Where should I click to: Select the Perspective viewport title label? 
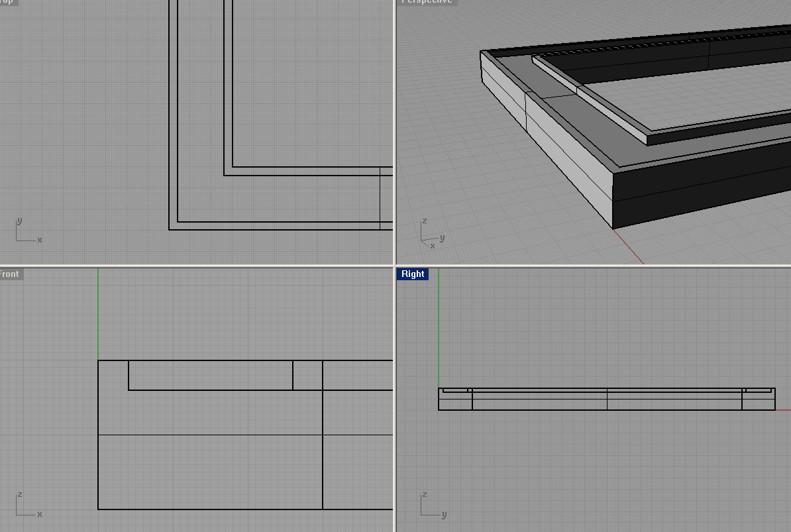pyautogui.click(x=427, y=2)
